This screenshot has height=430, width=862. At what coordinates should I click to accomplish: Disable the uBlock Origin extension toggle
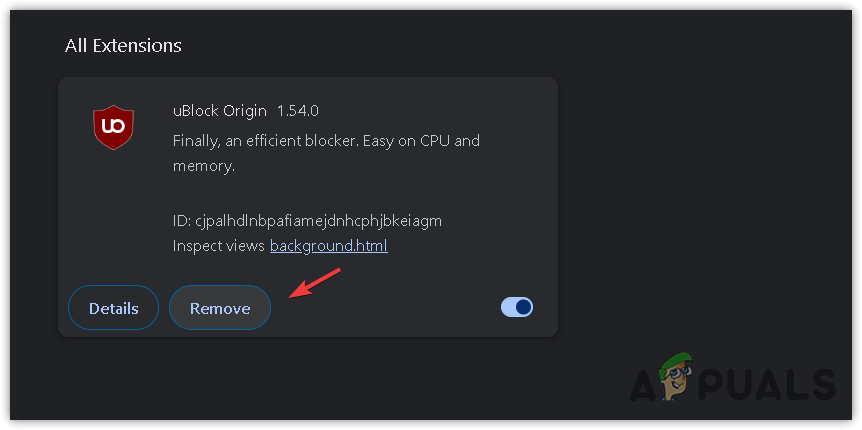click(517, 307)
